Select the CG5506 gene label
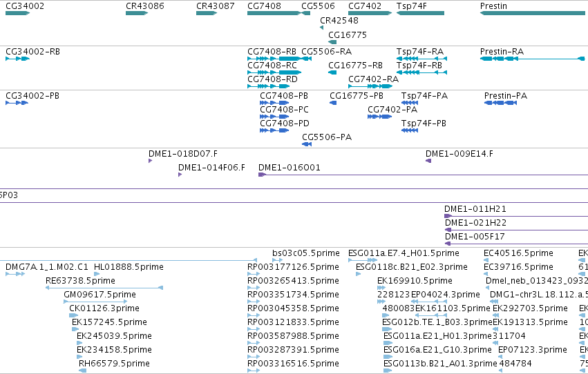588x374 pixels. point(318,6)
